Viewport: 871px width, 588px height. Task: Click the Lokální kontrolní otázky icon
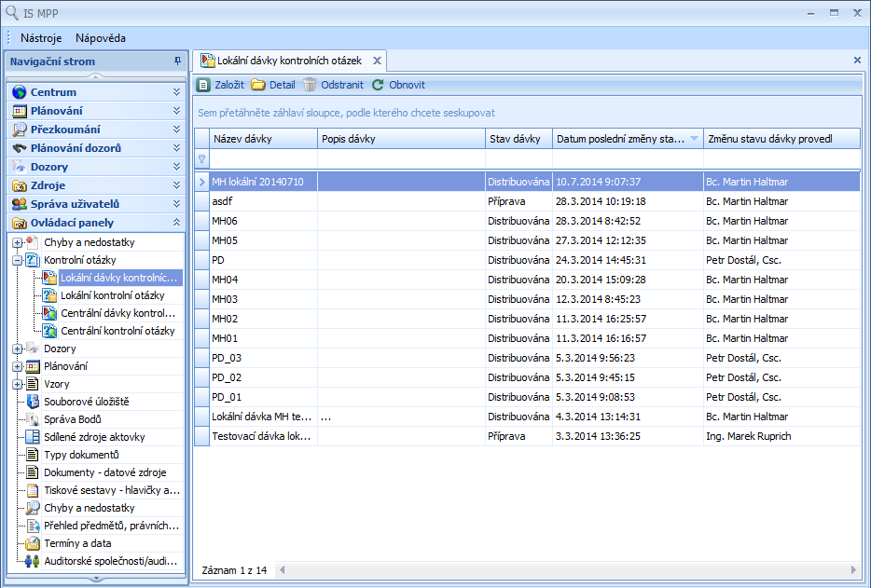click(50, 295)
